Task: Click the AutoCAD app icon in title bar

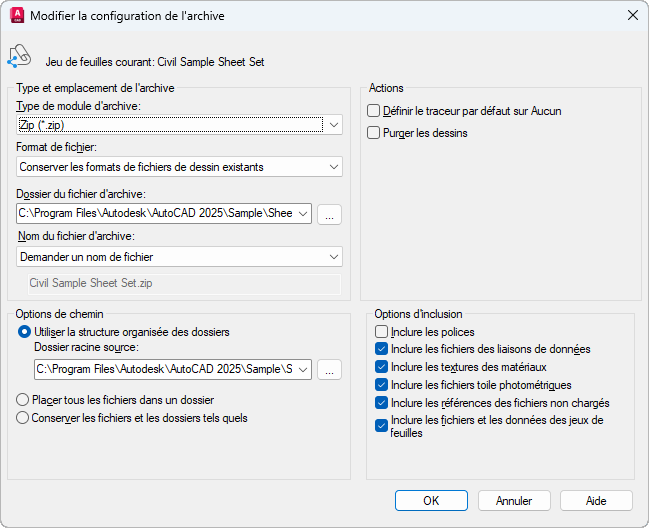Action: [x=16, y=16]
